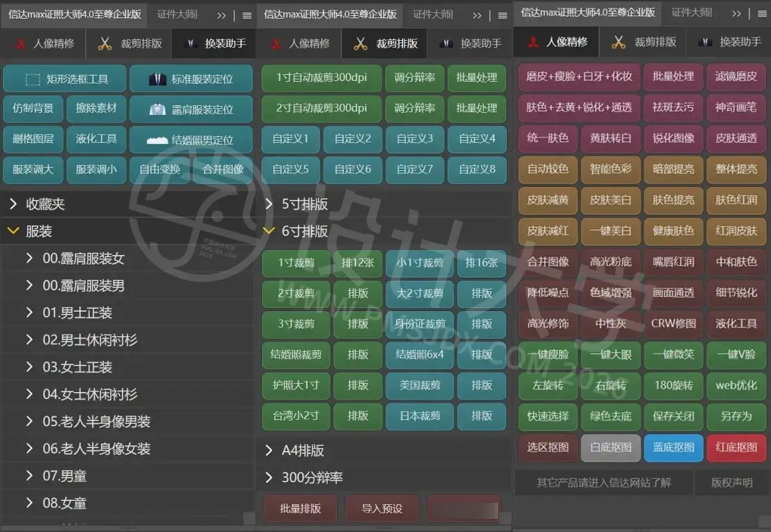Image resolution: width=771 pixels, height=532 pixels.
Task: Click the left panel's >> overflow arrows
Action: (x=221, y=15)
